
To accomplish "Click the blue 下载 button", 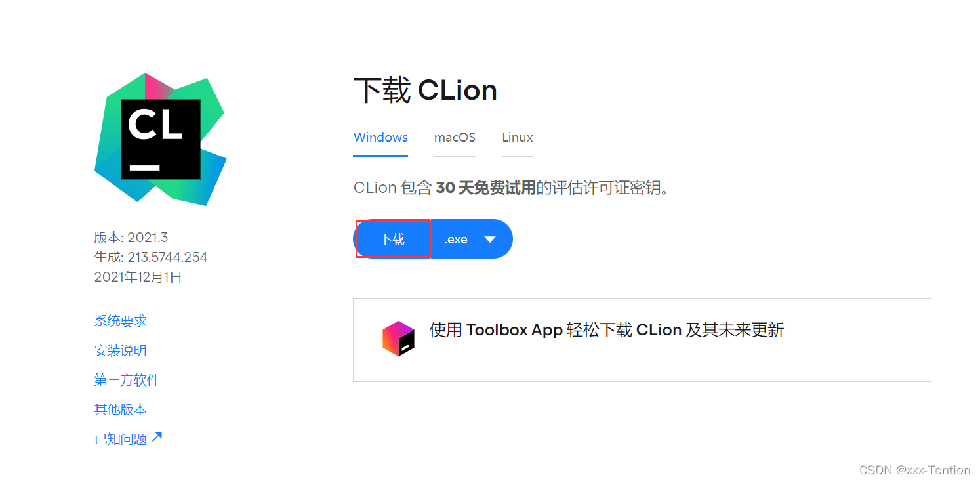I will click(393, 239).
